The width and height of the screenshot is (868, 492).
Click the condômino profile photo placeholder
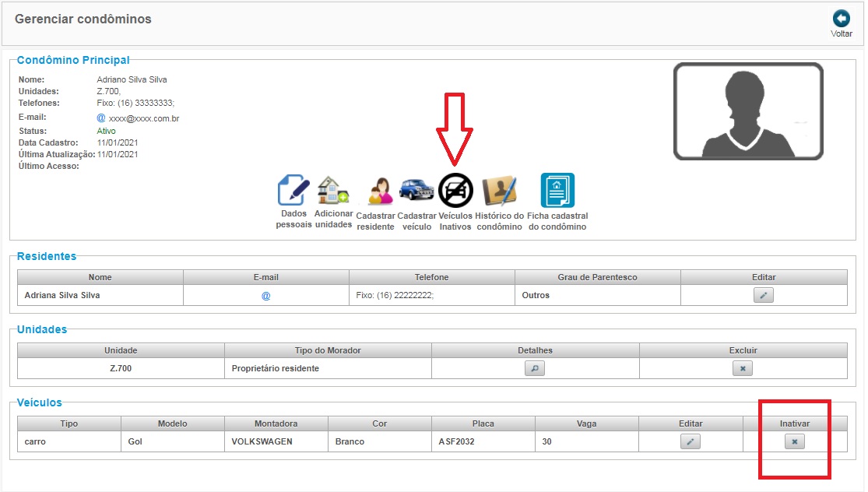pos(748,111)
